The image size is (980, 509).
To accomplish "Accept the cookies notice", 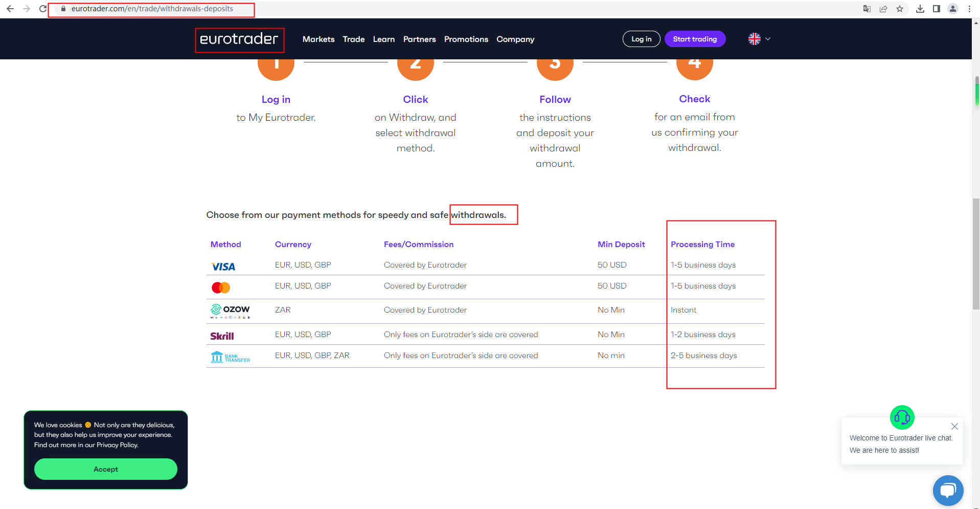I will 106,469.
